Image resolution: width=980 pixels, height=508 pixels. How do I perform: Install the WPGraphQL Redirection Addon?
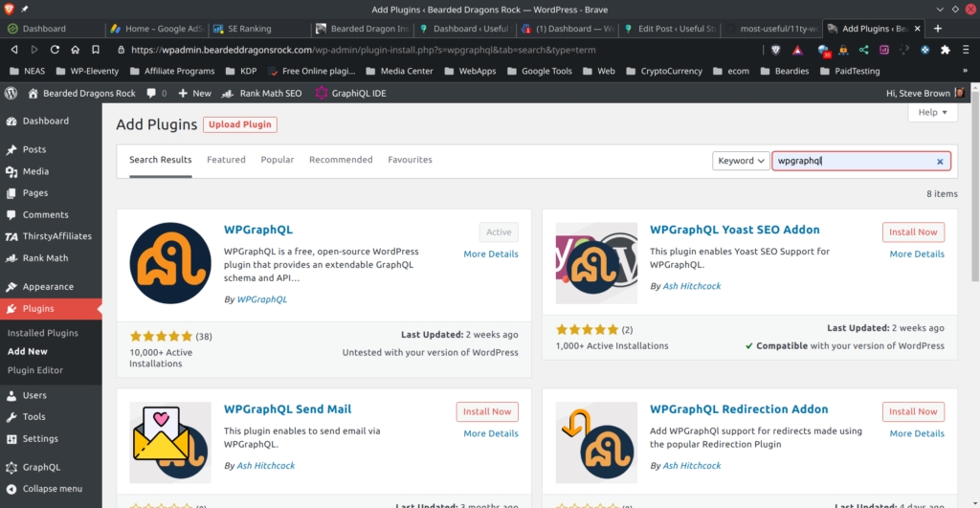(x=913, y=411)
